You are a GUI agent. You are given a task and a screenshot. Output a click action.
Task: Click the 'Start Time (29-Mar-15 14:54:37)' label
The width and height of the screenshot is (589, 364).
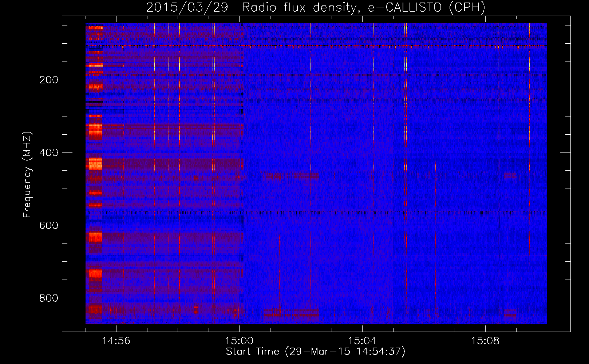(316, 352)
